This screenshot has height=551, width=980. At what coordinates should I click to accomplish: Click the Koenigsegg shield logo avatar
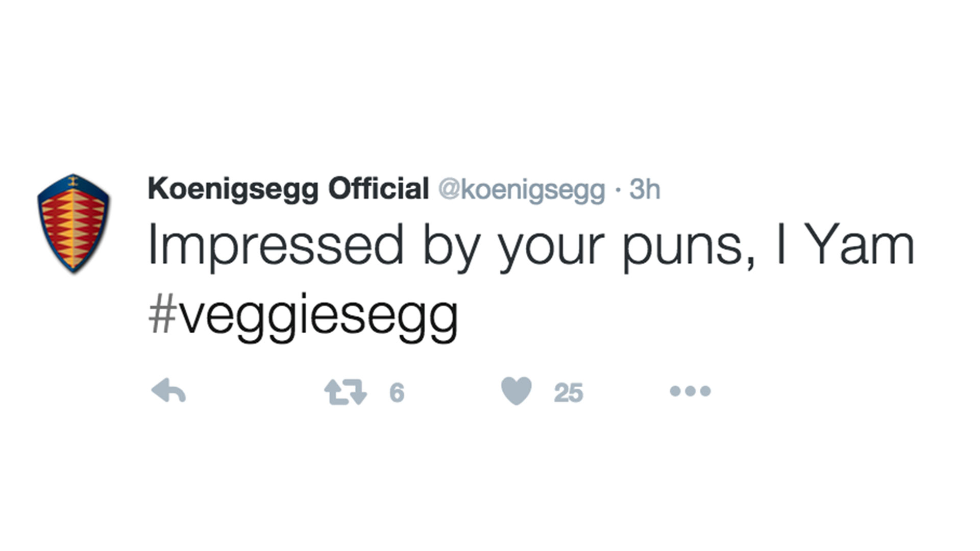(x=73, y=224)
